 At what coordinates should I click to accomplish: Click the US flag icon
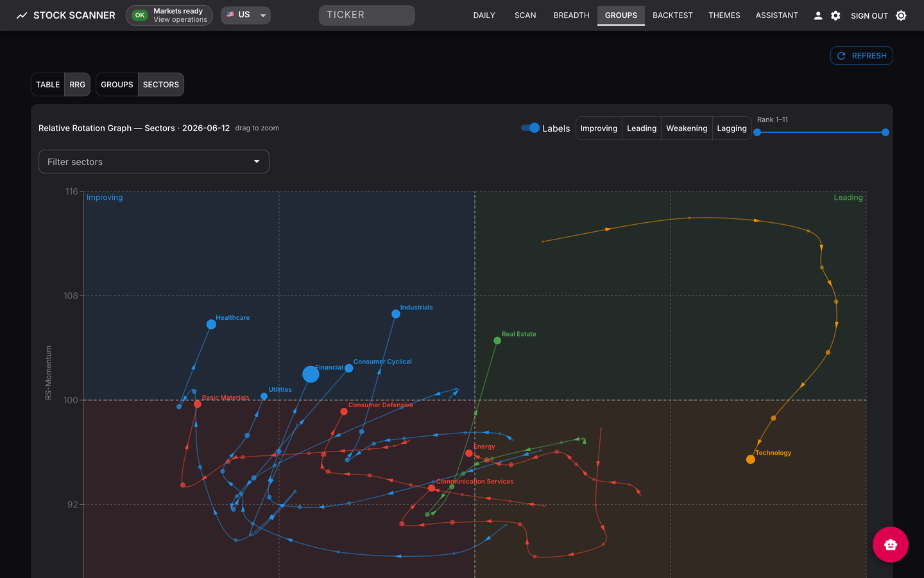coord(230,14)
